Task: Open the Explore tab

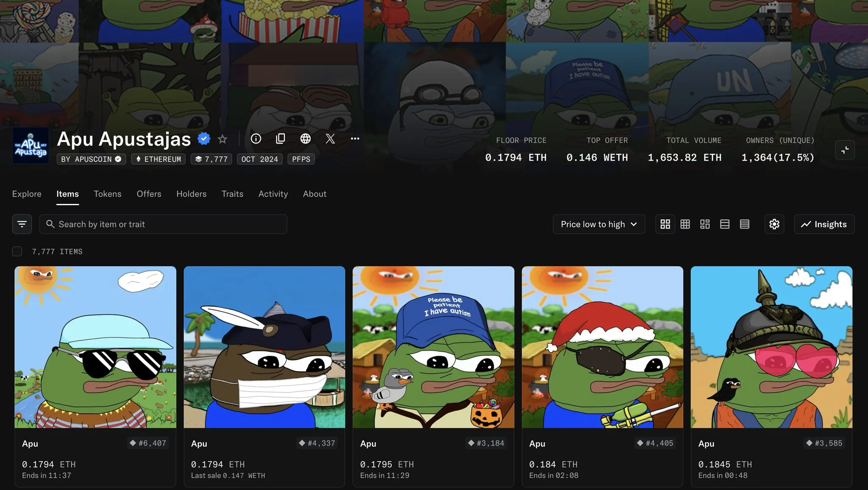Action: point(27,194)
